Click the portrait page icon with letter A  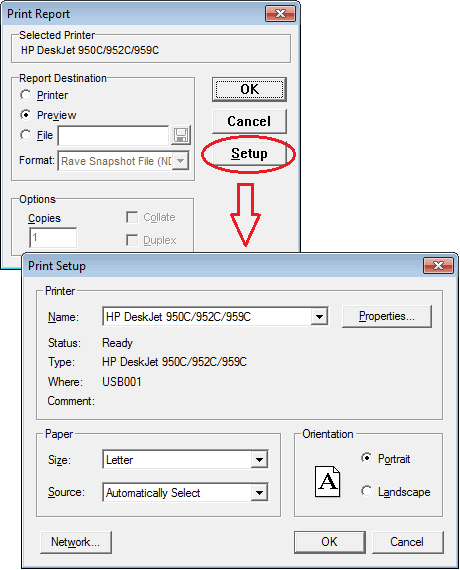coord(327,482)
